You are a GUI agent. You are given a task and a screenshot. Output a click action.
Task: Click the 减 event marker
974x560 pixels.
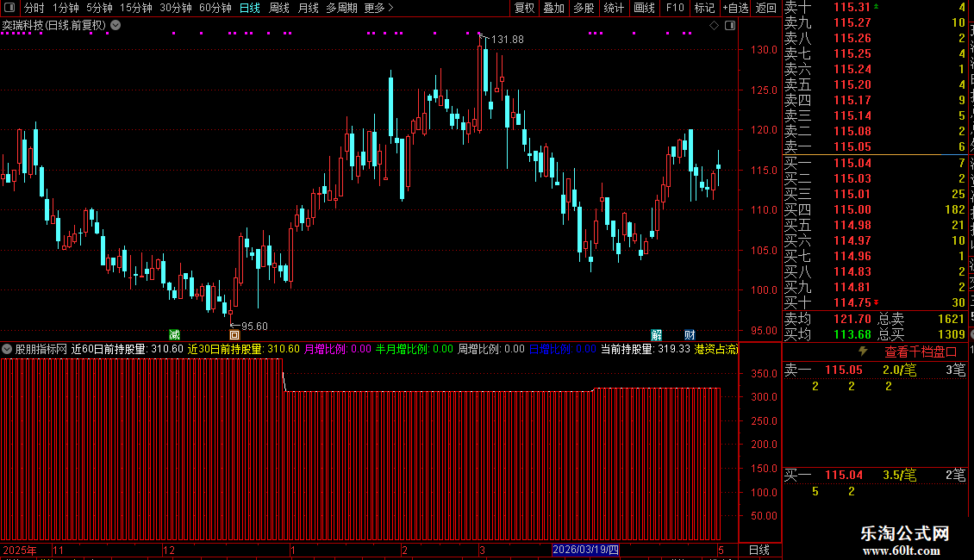[x=175, y=334]
